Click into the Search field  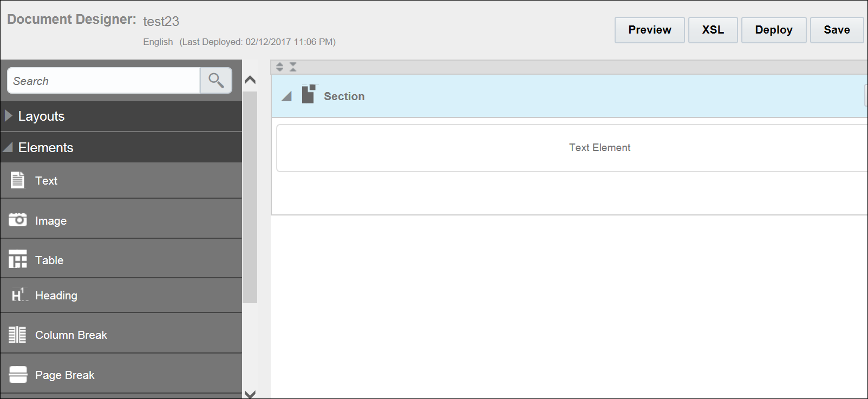[104, 81]
